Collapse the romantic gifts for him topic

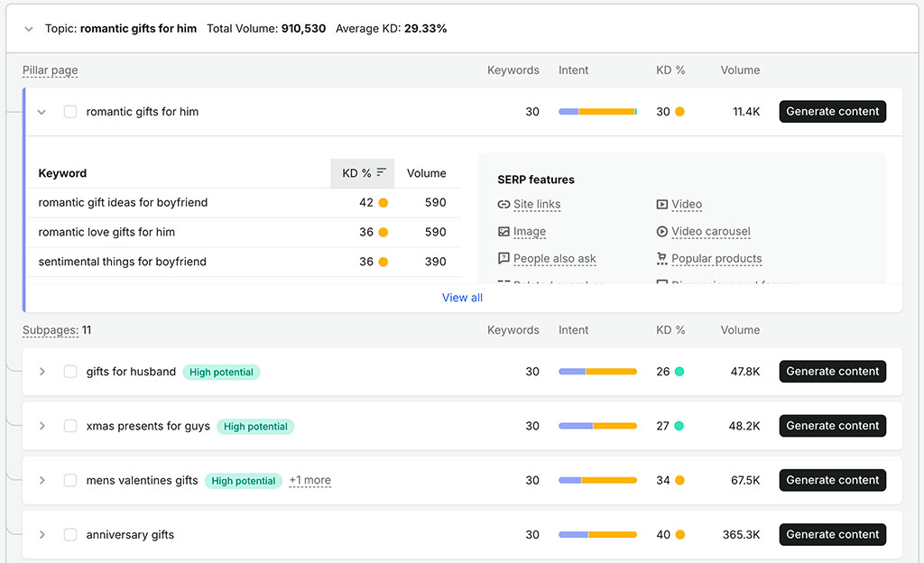pyautogui.click(x=28, y=29)
